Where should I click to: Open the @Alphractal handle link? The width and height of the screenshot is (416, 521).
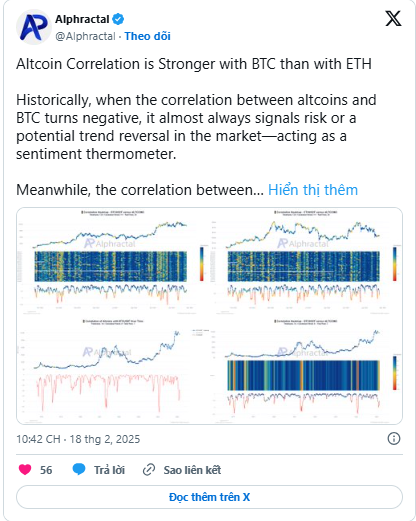point(85,36)
